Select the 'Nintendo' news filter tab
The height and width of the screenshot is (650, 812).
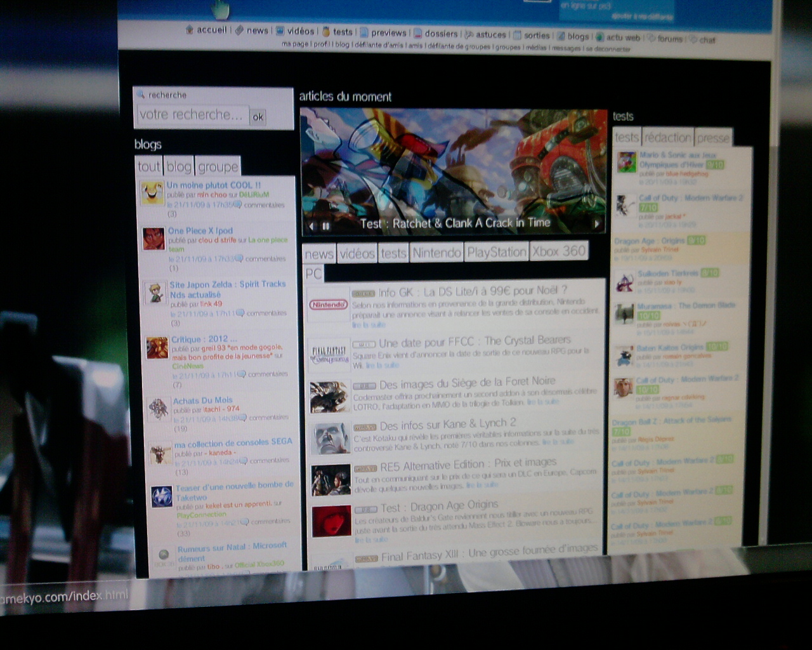click(x=436, y=253)
